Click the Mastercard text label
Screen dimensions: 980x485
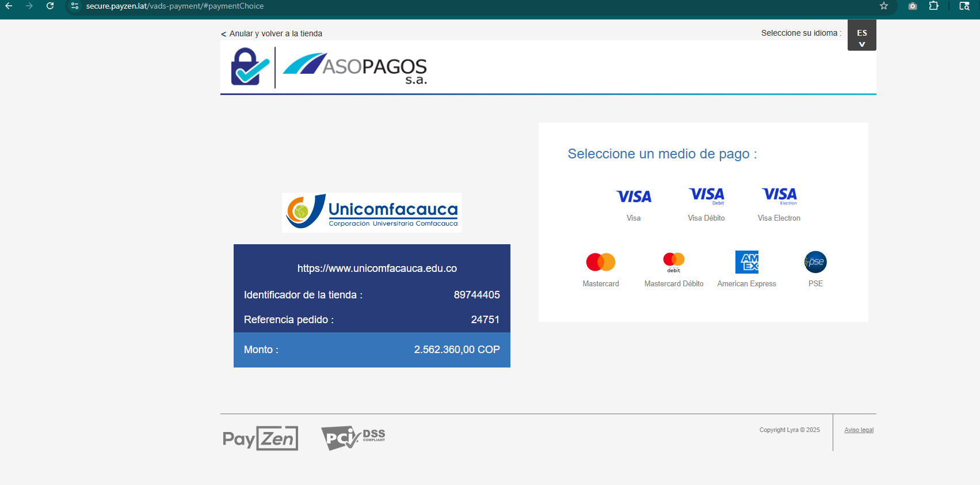click(x=601, y=283)
